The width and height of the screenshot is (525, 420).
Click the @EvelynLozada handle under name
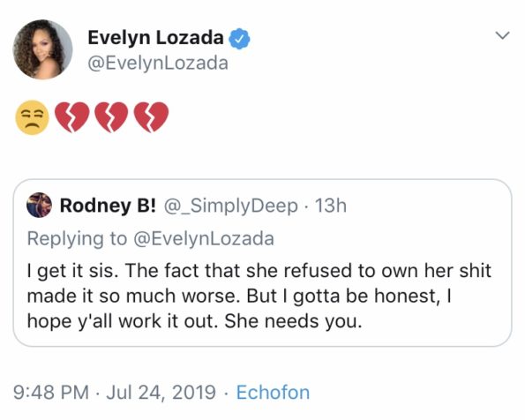[158, 63]
